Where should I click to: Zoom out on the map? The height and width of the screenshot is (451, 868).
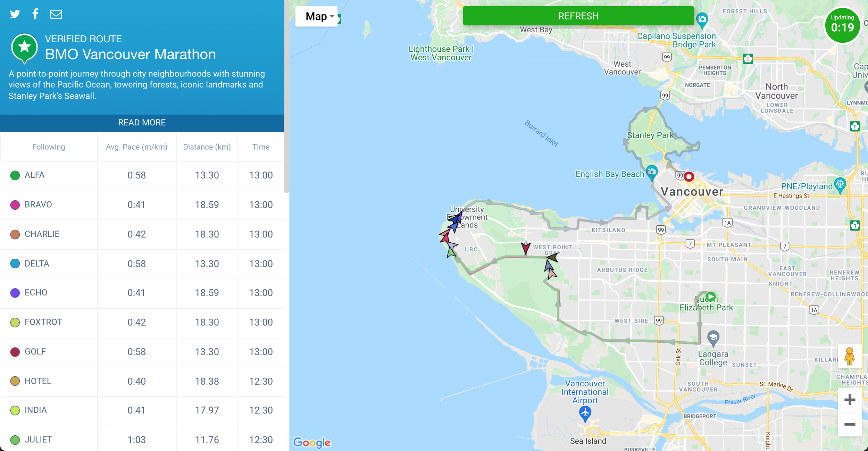pos(849,424)
